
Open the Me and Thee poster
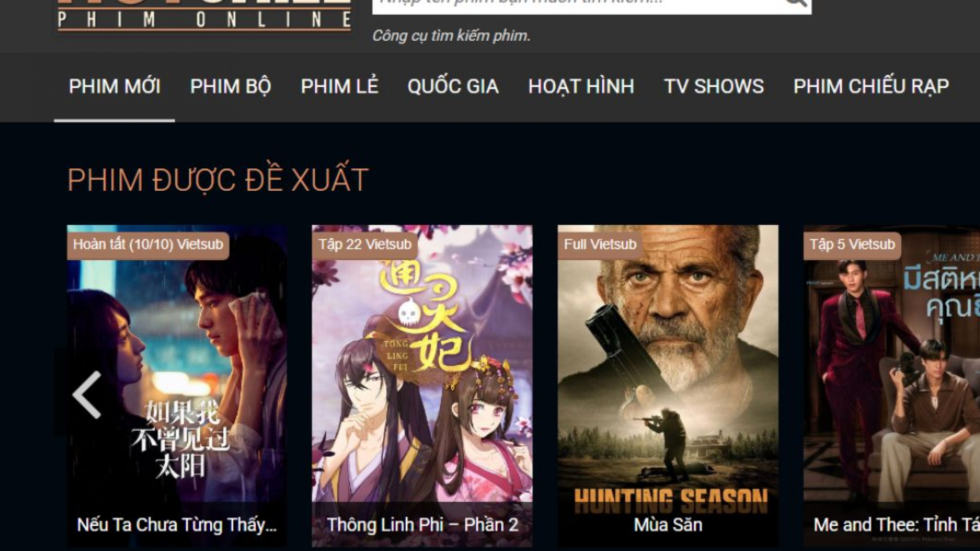click(892, 378)
